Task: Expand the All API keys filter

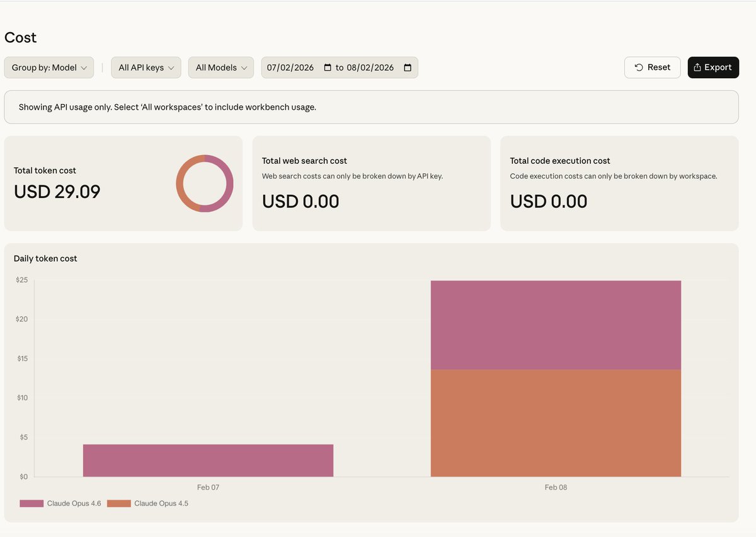Action: tap(146, 67)
